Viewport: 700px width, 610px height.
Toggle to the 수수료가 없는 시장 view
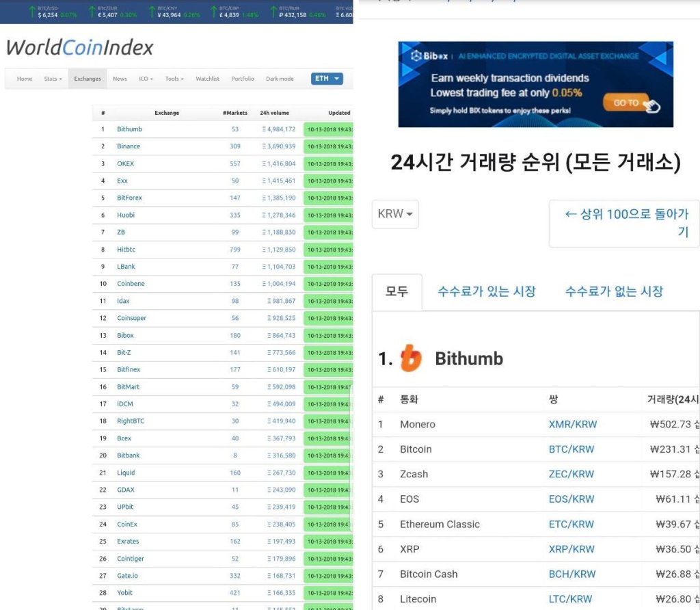tap(613, 291)
